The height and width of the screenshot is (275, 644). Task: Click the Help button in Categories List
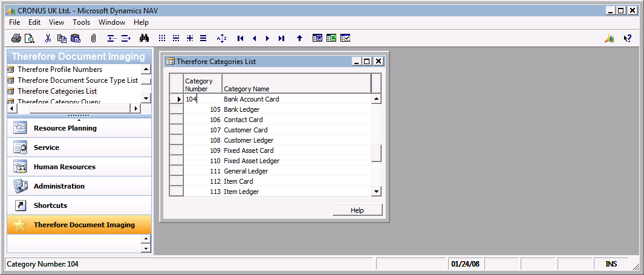click(357, 210)
